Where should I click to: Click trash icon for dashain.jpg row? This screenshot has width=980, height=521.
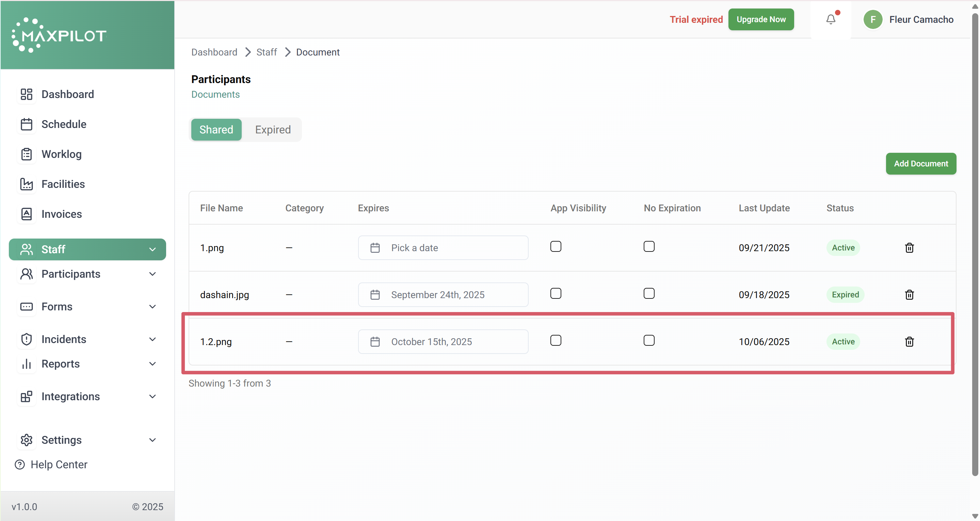909,295
